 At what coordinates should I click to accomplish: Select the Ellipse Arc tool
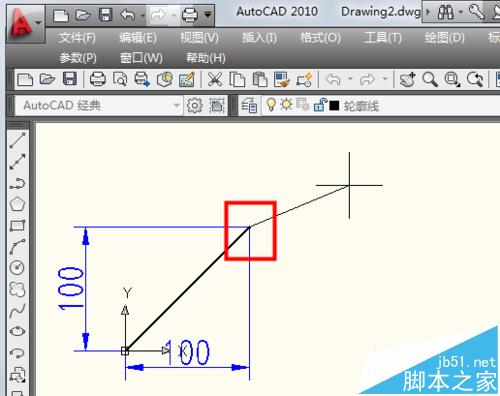coord(17,353)
